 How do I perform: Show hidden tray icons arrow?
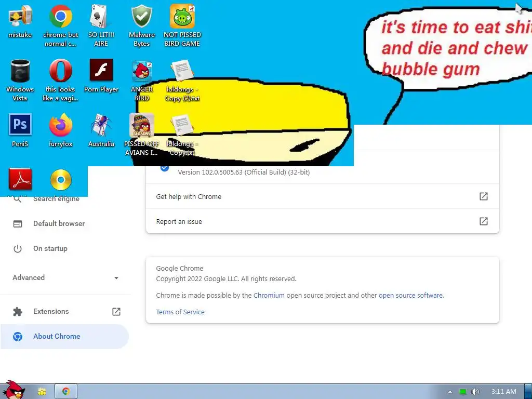[x=450, y=392]
